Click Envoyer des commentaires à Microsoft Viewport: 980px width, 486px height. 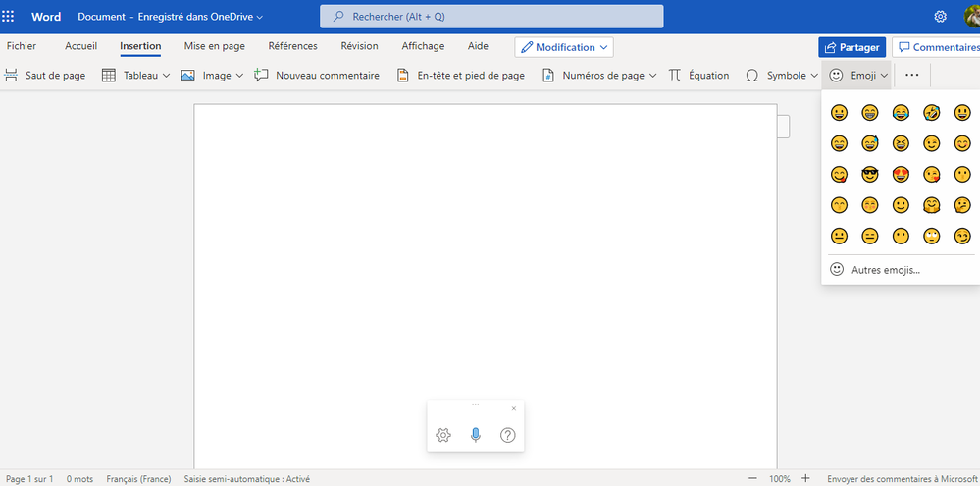(x=902, y=479)
